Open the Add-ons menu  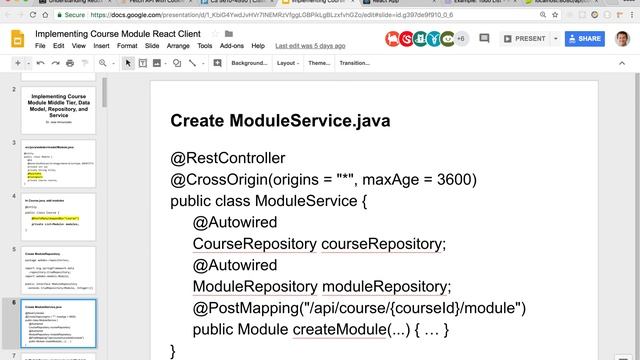tap(232, 46)
